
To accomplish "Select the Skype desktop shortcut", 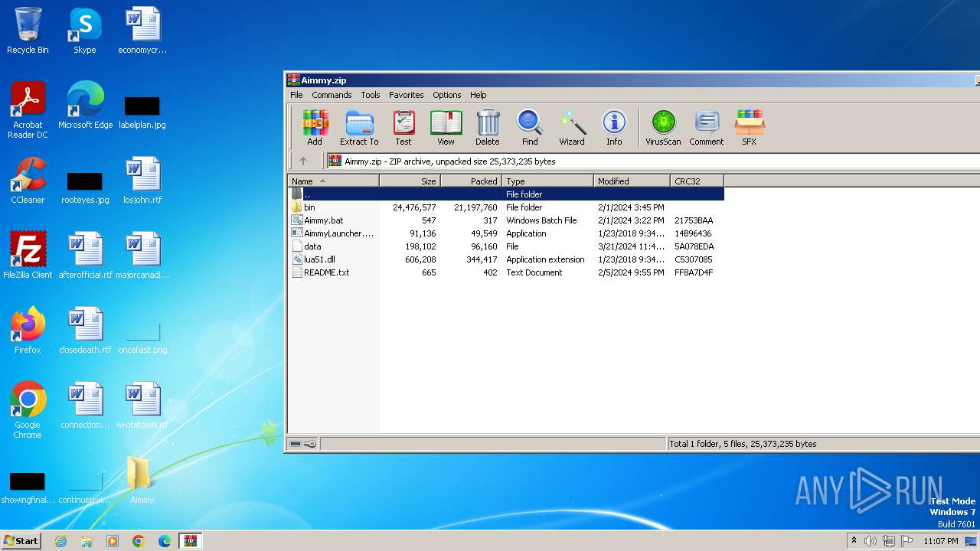I will [85, 31].
